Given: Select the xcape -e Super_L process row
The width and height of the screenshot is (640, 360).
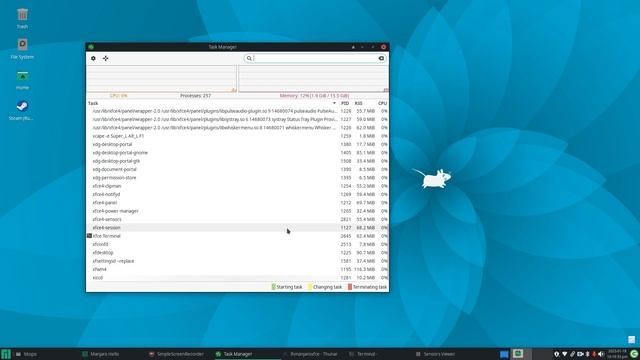Looking at the screenshot, I should tap(238, 136).
